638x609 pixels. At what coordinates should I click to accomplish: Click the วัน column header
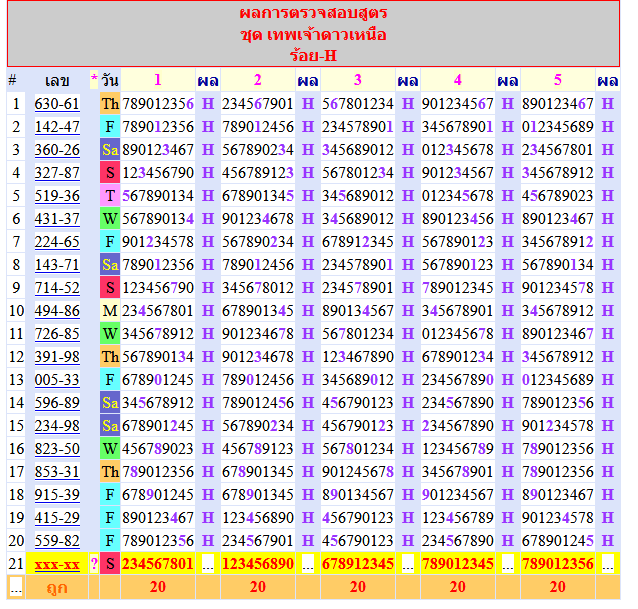coord(109,80)
